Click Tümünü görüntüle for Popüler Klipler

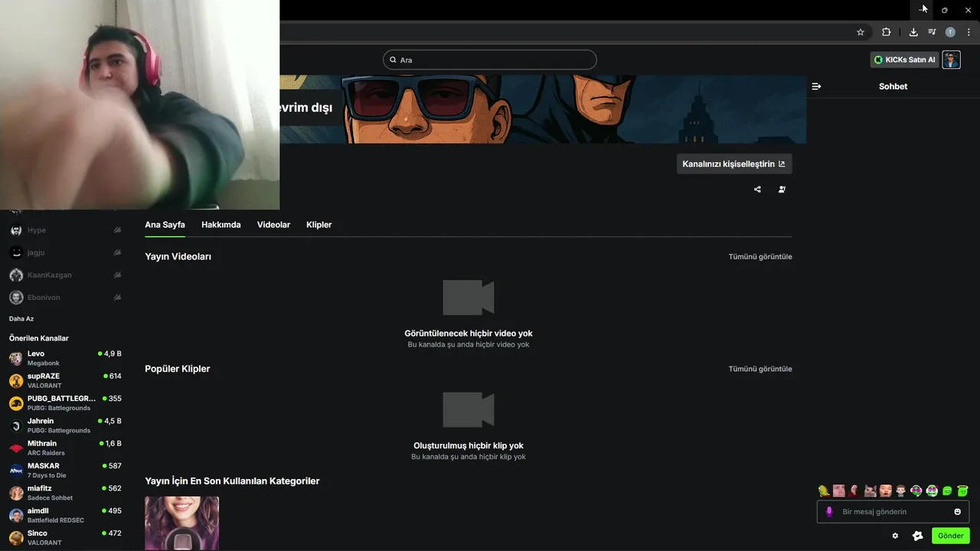pyautogui.click(x=760, y=369)
